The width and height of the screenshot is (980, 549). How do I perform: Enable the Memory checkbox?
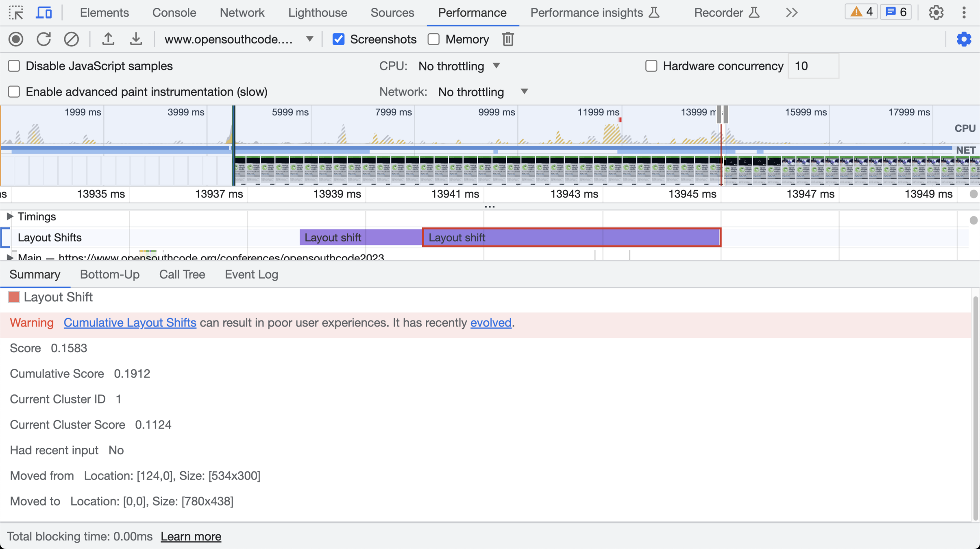click(x=434, y=39)
